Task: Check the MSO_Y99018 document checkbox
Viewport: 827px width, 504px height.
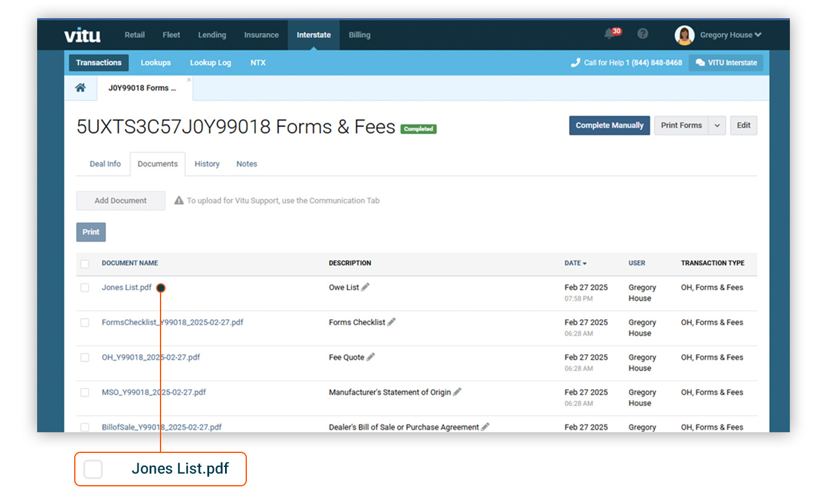Action: tap(85, 393)
